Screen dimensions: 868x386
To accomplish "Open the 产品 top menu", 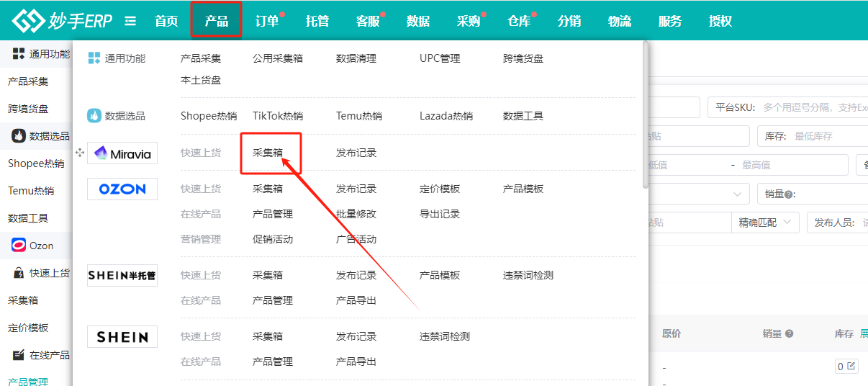I will (x=216, y=21).
